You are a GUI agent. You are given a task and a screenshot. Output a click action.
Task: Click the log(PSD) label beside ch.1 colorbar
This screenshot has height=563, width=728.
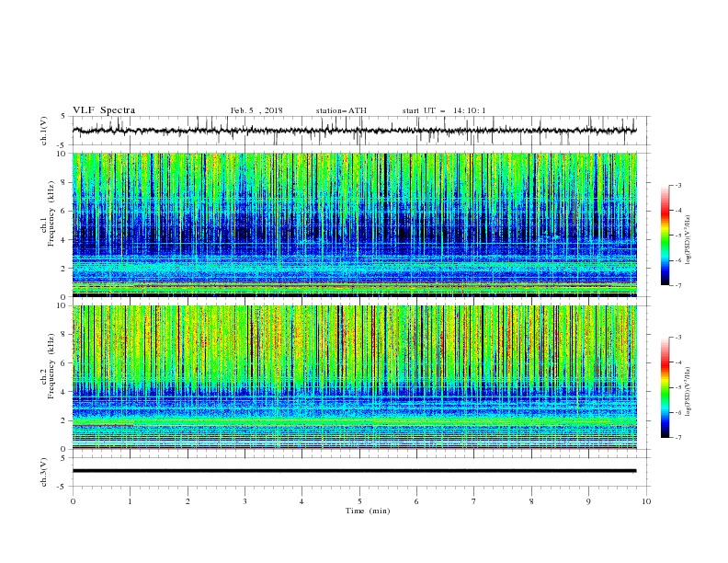pos(688,240)
